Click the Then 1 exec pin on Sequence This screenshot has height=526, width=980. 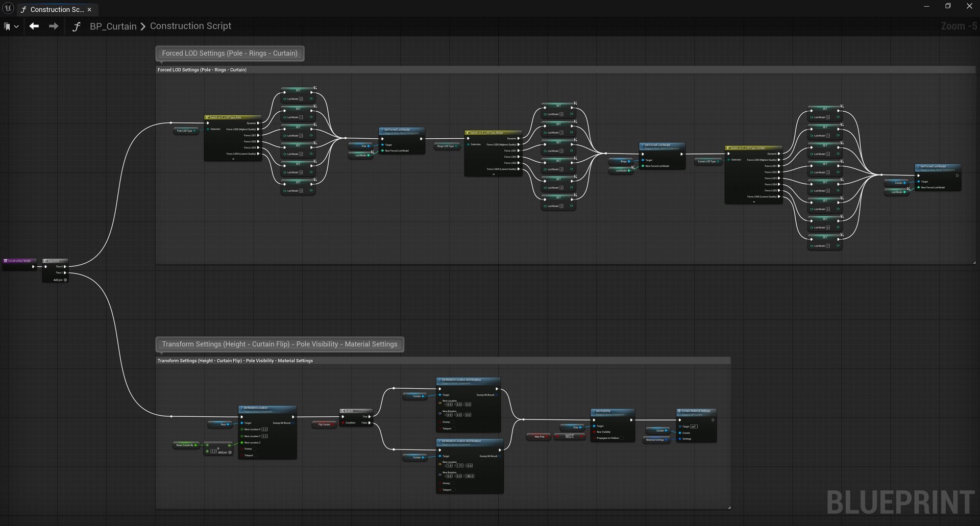tap(65, 273)
